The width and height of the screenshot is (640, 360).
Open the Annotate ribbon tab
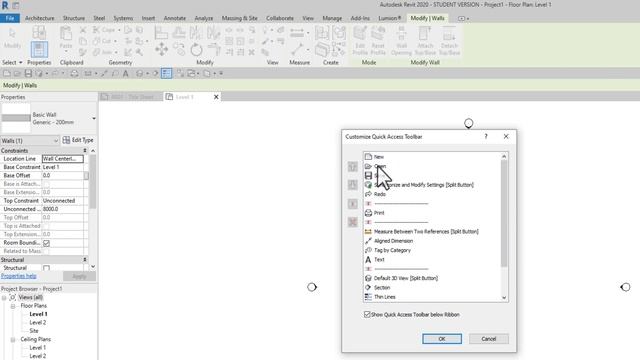(x=175, y=18)
